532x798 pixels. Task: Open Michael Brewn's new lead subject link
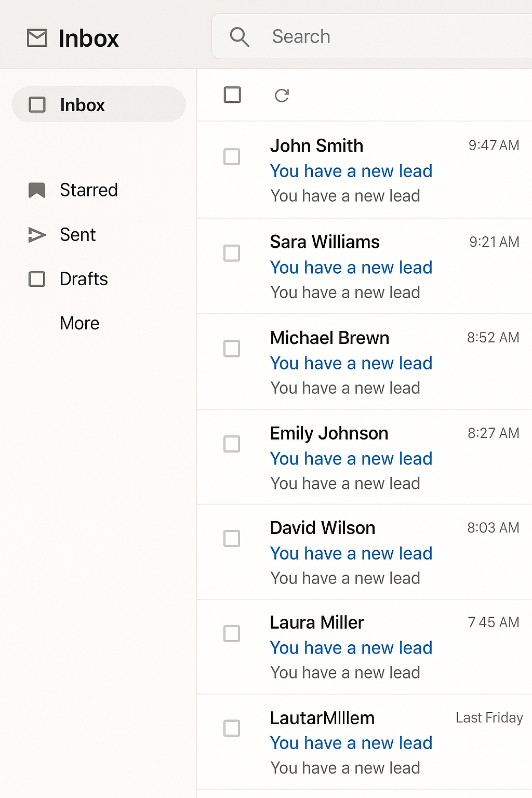(351, 363)
